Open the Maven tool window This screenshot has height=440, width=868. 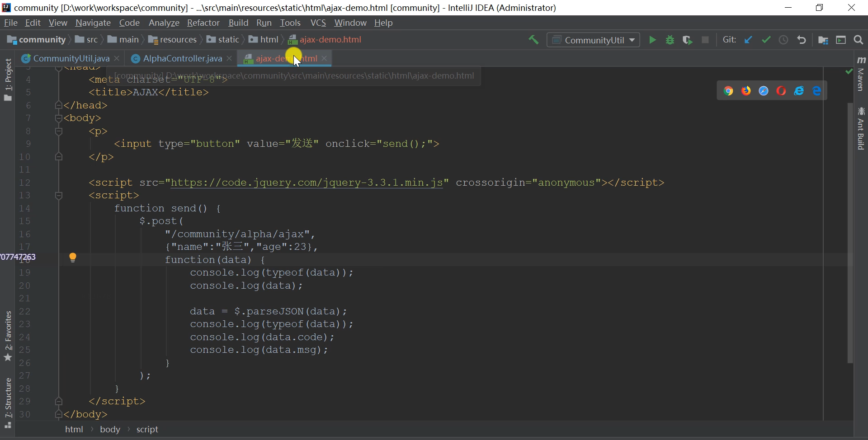coord(861,74)
